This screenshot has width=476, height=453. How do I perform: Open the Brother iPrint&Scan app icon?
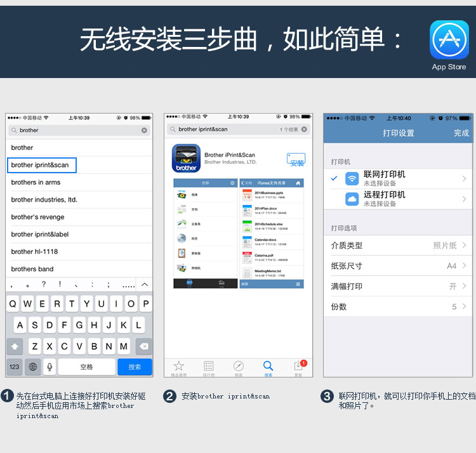(186, 158)
